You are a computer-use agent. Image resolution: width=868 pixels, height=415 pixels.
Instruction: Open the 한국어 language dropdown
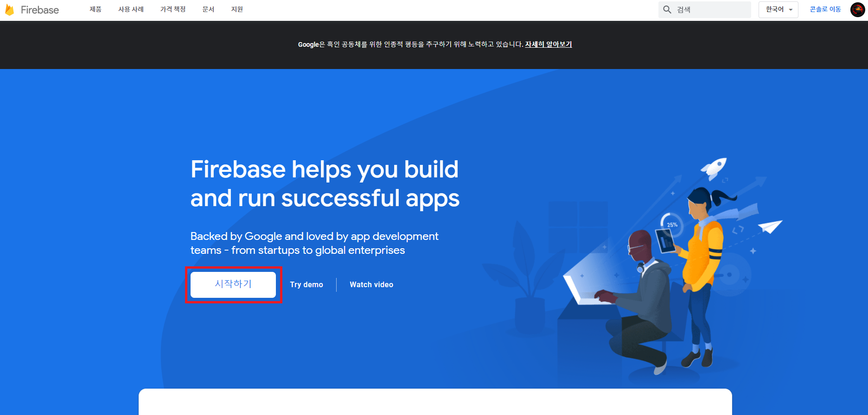pyautogui.click(x=779, y=9)
